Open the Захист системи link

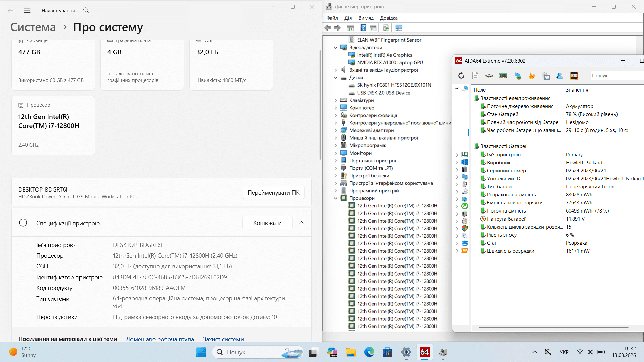pos(223,339)
